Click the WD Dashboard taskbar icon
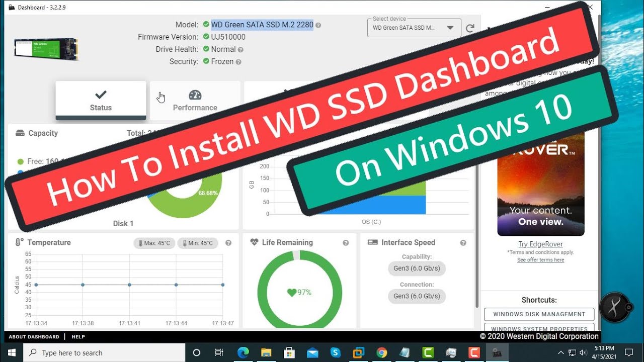 (497, 352)
